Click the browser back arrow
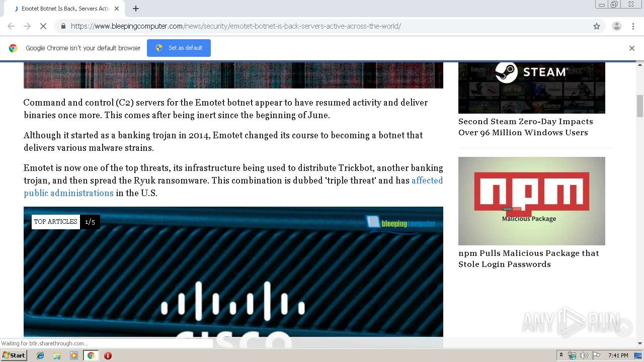Screen dimensions: 644x362 [x=11, y=26]
